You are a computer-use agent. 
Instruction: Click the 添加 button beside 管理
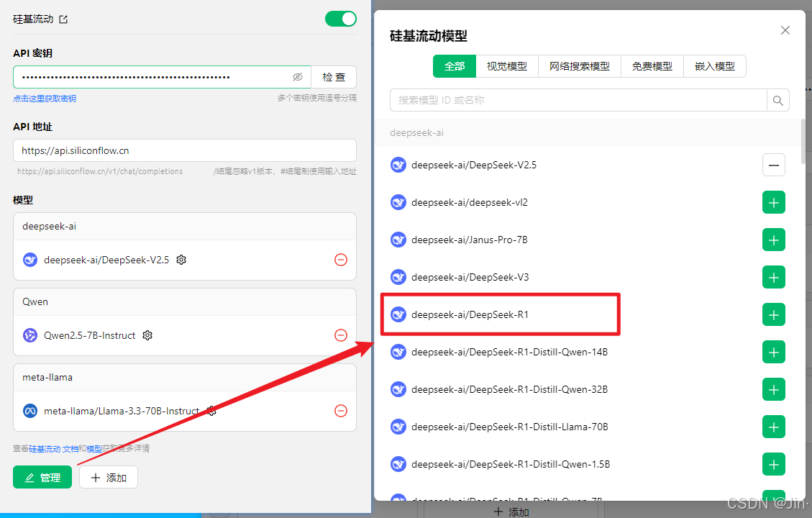tap(109, 478)
